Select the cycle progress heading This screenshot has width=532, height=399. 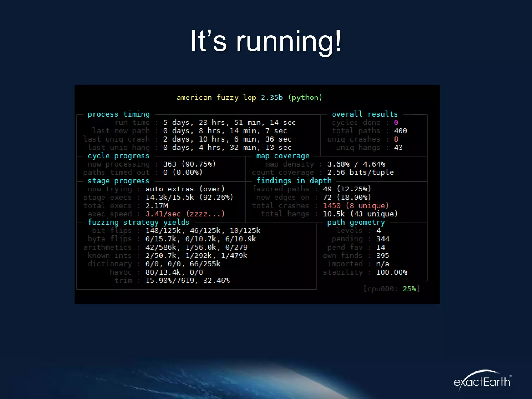(x=118, y=156)
